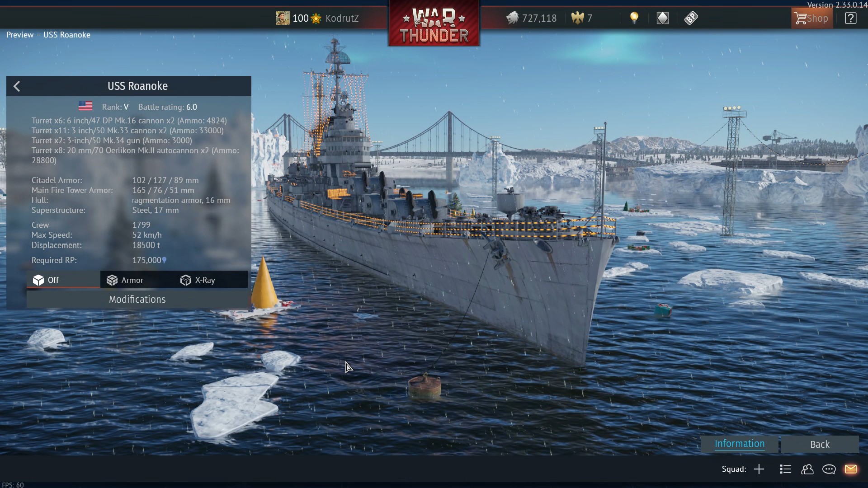
Task: Add a squad member with plus icon
Action: pos(759,469)
